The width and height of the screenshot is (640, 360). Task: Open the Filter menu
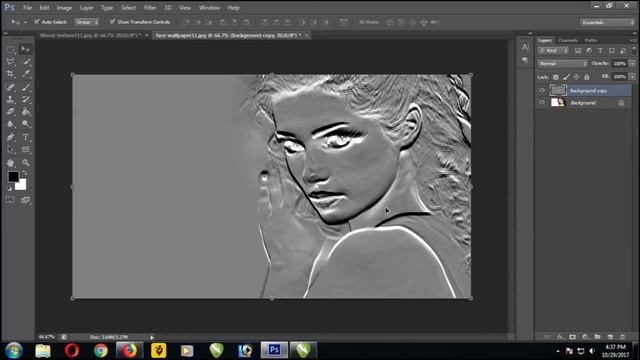pyautogui.click(x=150, y=8)
